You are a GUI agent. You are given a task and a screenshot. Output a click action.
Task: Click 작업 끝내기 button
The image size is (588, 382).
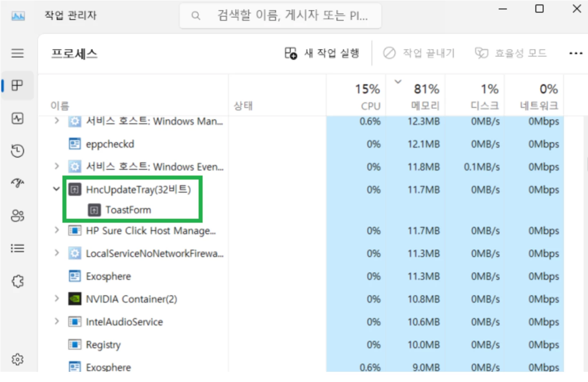[x=419, y=53]
